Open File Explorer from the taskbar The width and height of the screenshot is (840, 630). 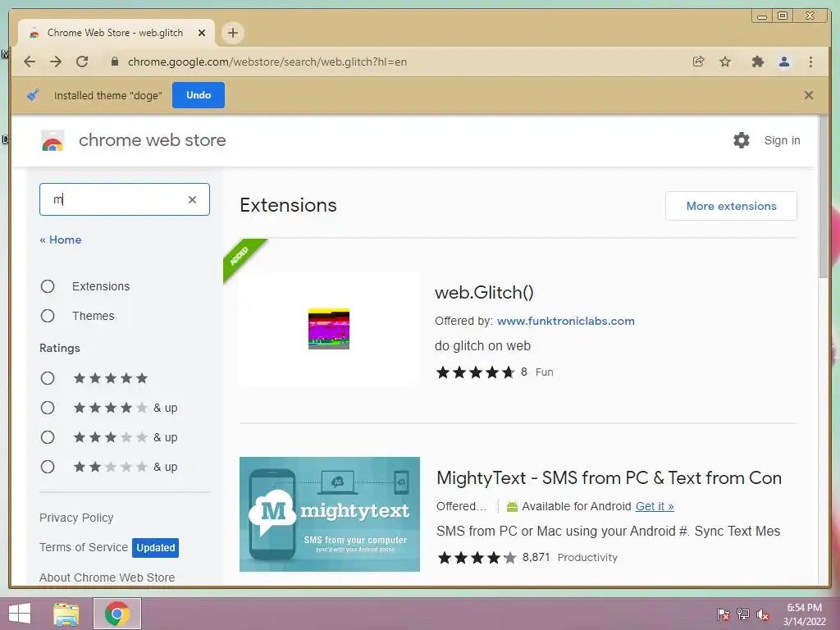[x=66, y=614]
